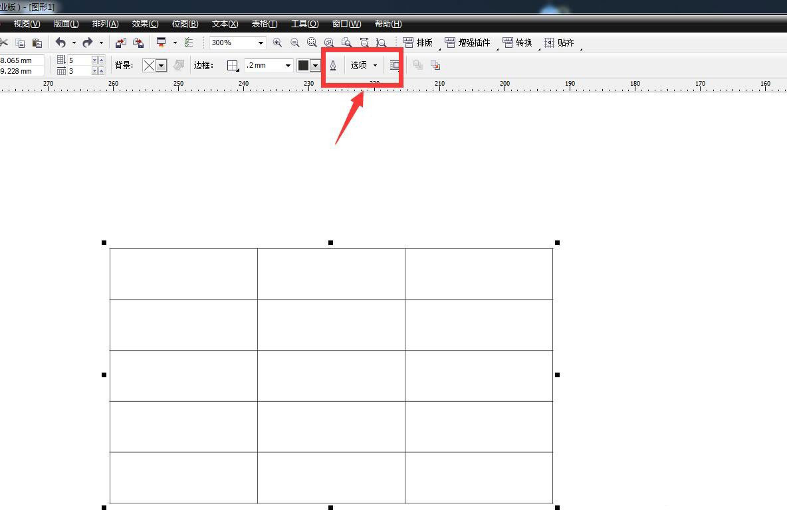This screenshot has width=787, height=532.
Task: Expand the 300% zoom level dropdown
Action: pos(261,43)
